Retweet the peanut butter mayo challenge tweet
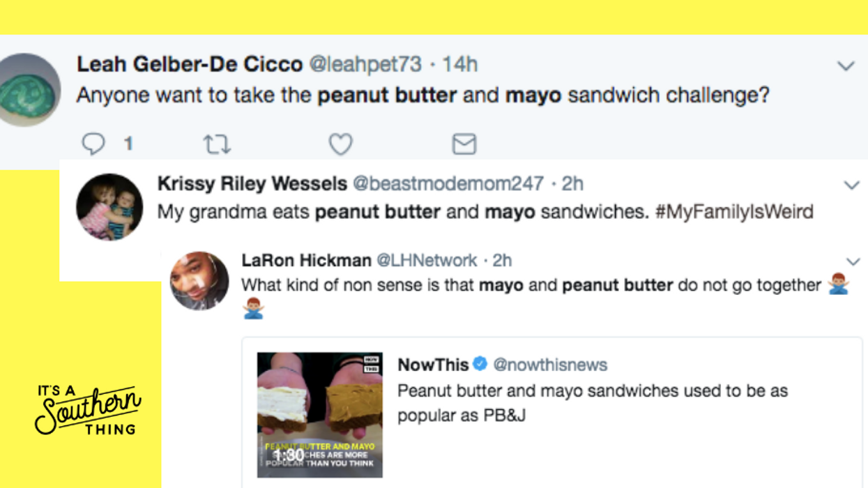 point(216,144)
